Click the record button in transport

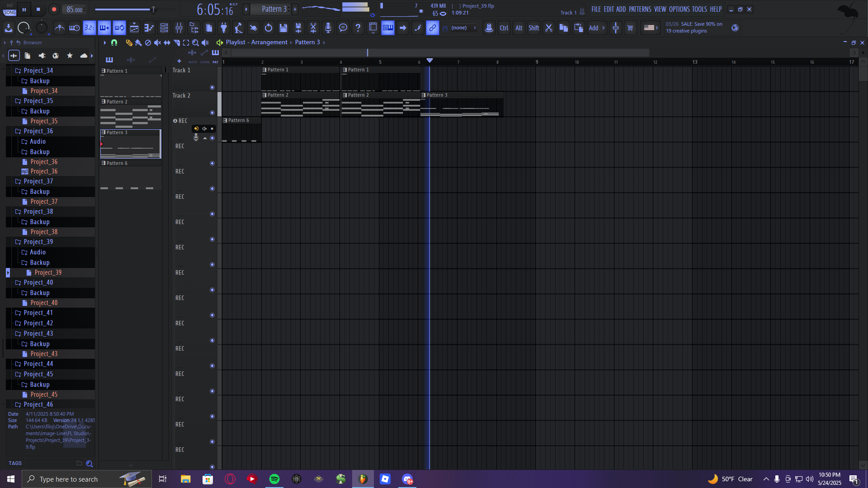coord(54,9)
